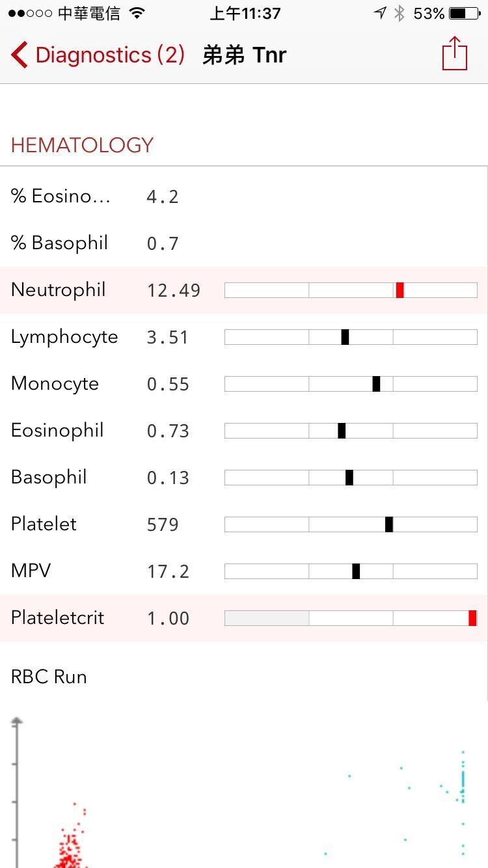This screenshot has height=868, width=488.
Task: Tap the red Plateletcrit range marker
Action: [472, 618]
